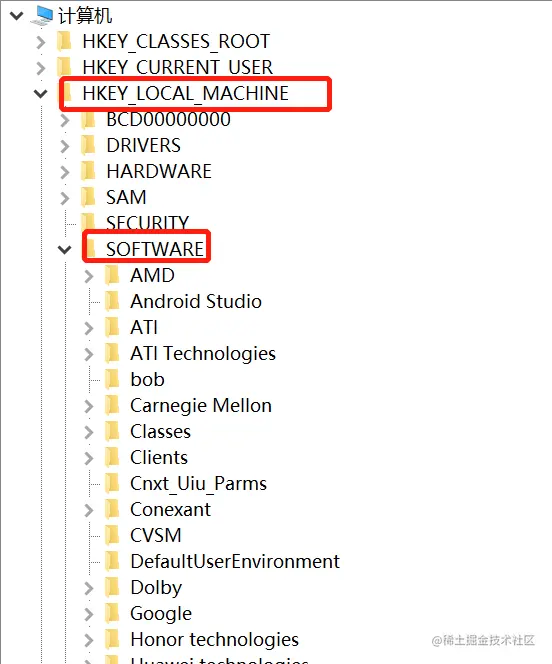
Task: Expand the Google key chevron
Action: 89,614
